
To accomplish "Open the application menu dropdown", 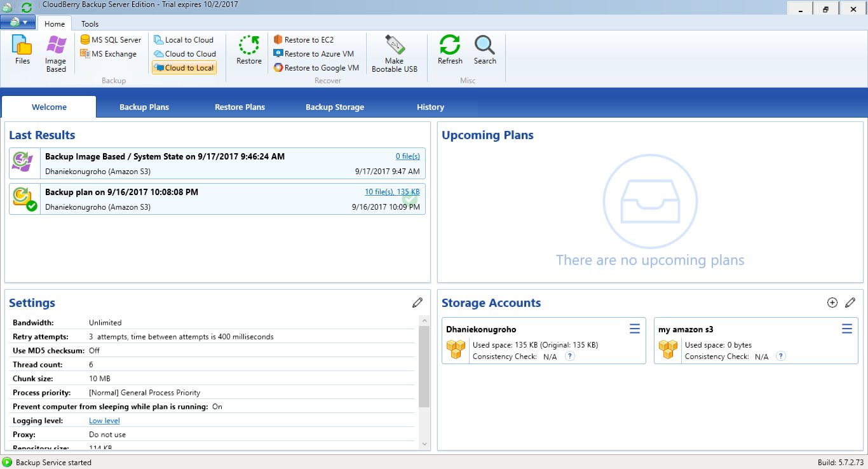I will [x=18, y=22].
